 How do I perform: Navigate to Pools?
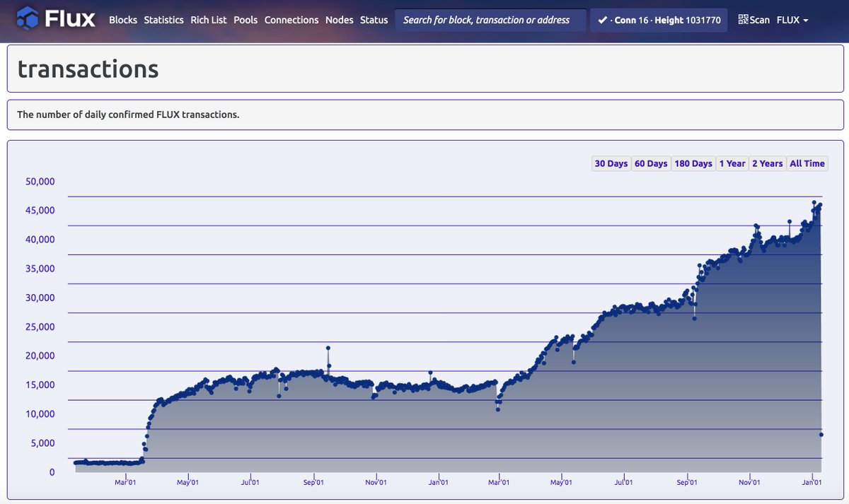click(x=246, y=20)
